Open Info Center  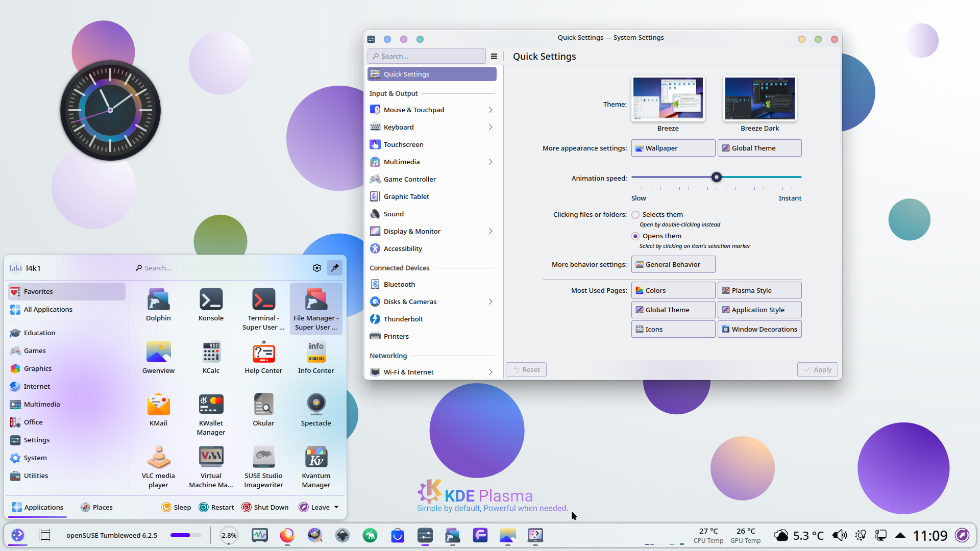pyautogui.click(x=316, y=358)
